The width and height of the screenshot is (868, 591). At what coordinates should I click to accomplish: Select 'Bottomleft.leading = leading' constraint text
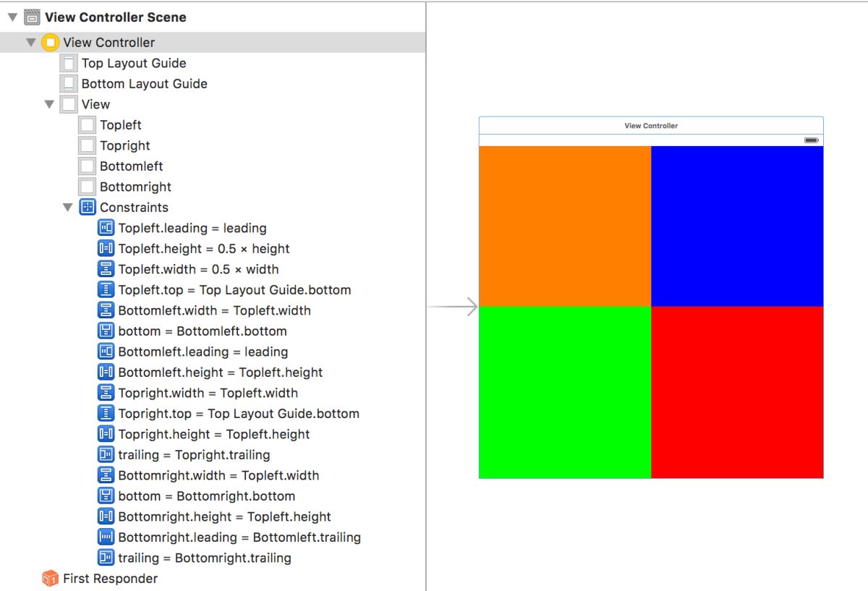(x=203, y=352)
